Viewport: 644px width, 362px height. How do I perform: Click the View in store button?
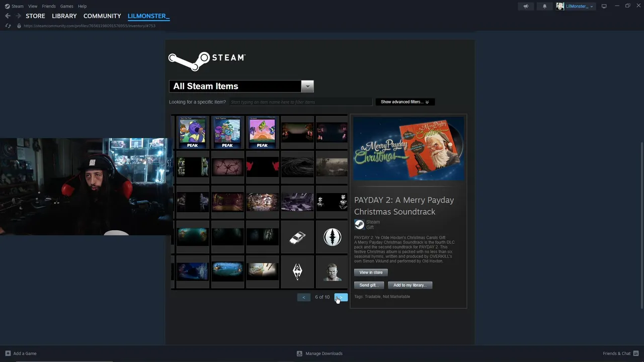(371, 273)
